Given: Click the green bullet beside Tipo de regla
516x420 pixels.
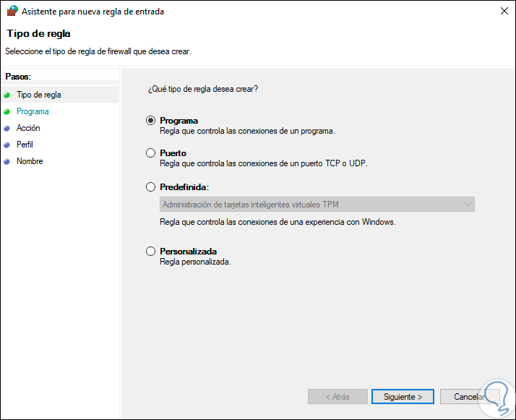Looking at the screenshot, I should 7,95.
